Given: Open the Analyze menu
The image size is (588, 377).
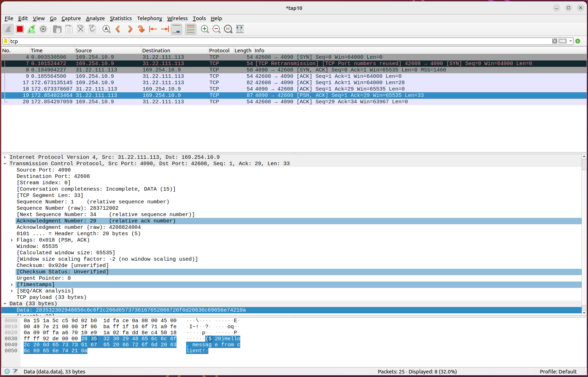Looking at the screenshot, I should (95, 18).
